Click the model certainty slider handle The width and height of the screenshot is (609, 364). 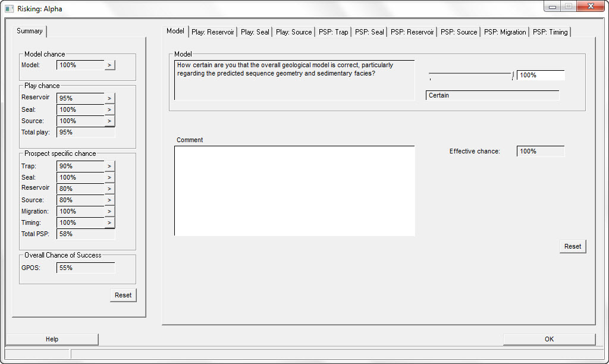click(512, 74)
